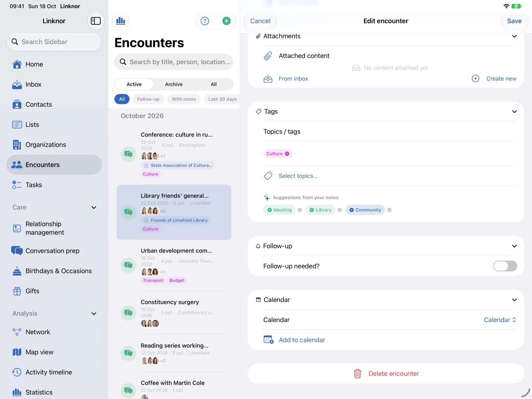The image size is (532, 399).
Task: Save the encounter
Action: tap(514, 21)
